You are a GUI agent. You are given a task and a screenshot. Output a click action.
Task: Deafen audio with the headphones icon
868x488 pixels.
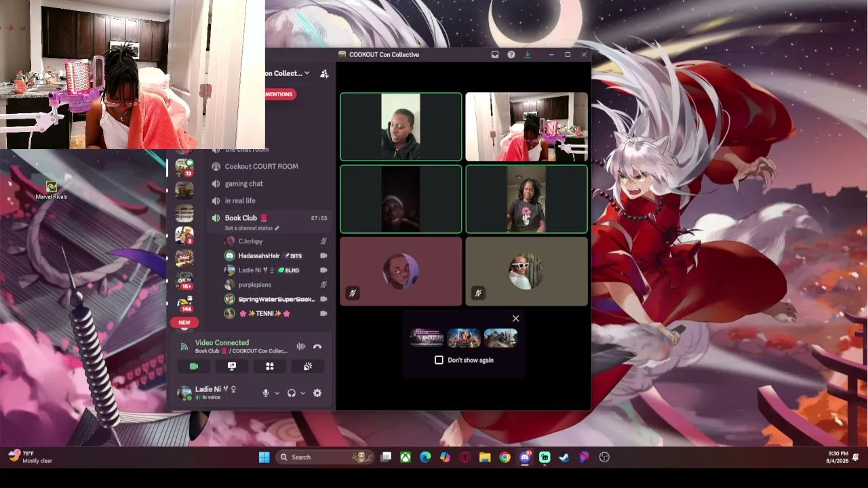tap(292, 393)
